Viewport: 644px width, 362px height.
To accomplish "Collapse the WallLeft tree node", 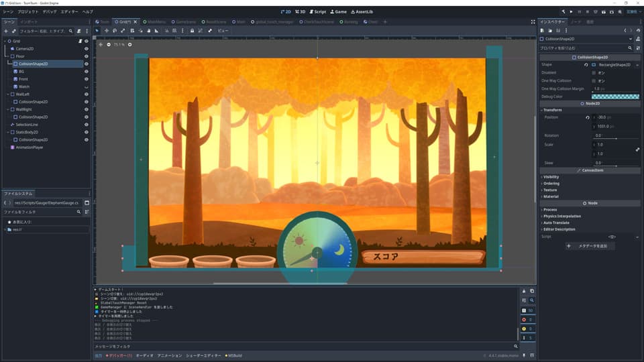I will pyautogui.click(x=8, y=95).
